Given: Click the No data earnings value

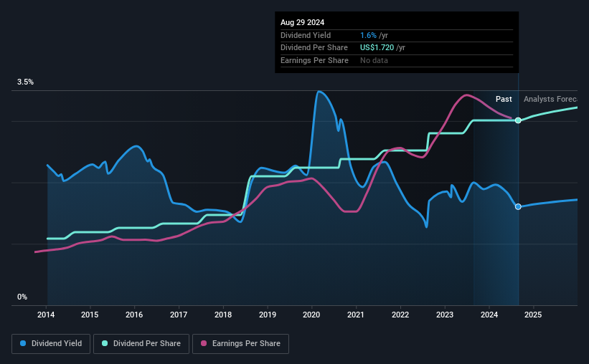Looking at the screenshot, I should coord(374,60).
